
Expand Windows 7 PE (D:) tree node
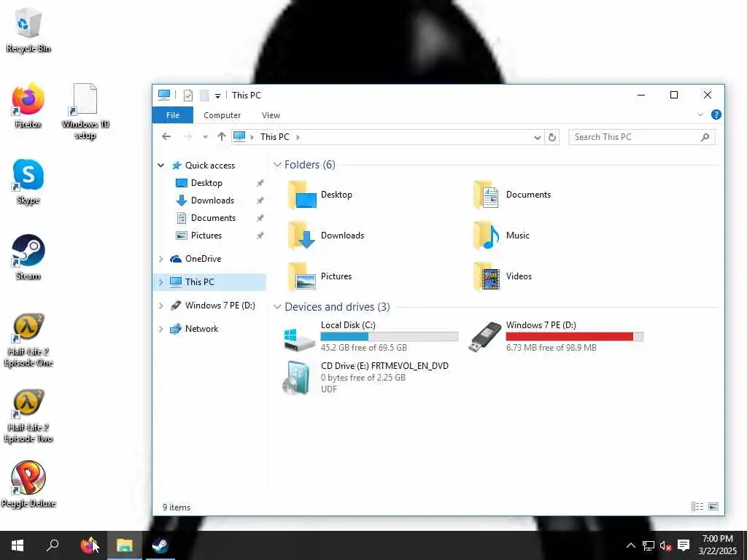161,306
